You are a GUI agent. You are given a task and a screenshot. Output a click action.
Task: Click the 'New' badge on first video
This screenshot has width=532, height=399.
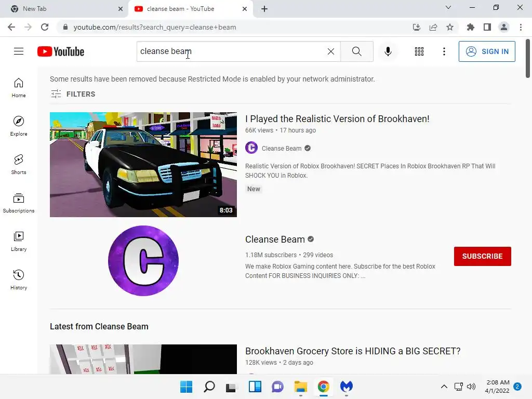(x=254, y=189)
